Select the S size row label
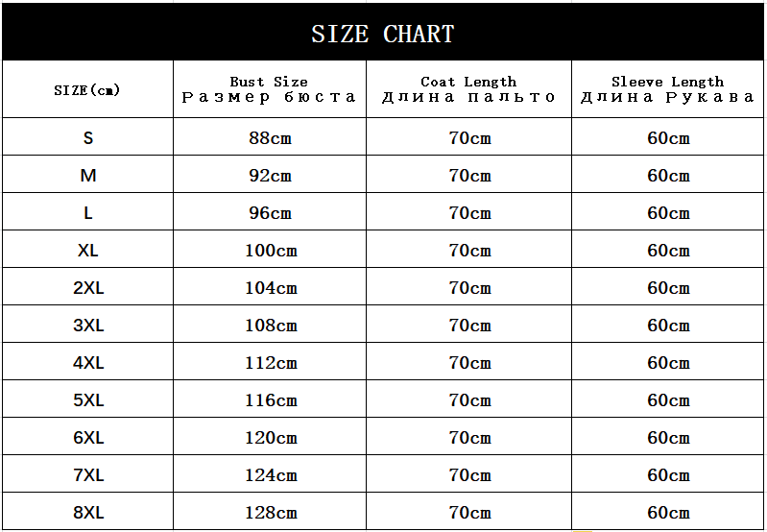This screenshot has height=532, width=767. [88, 138]
